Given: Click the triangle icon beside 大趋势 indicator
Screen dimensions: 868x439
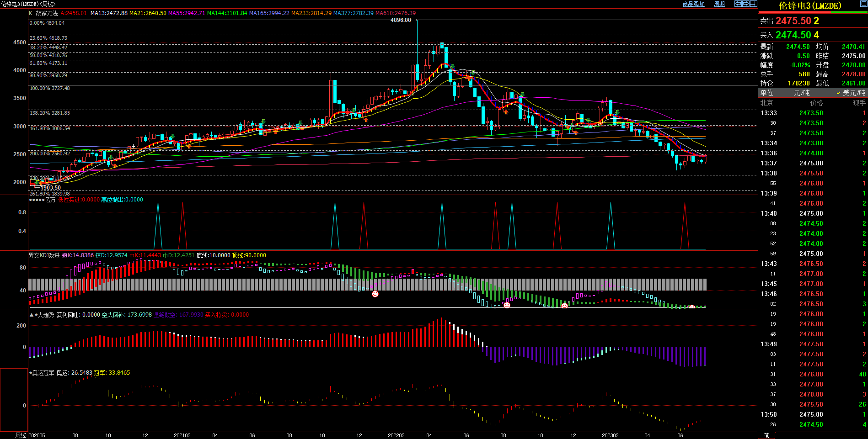Looking at the screenshot, I should point(32,315).
